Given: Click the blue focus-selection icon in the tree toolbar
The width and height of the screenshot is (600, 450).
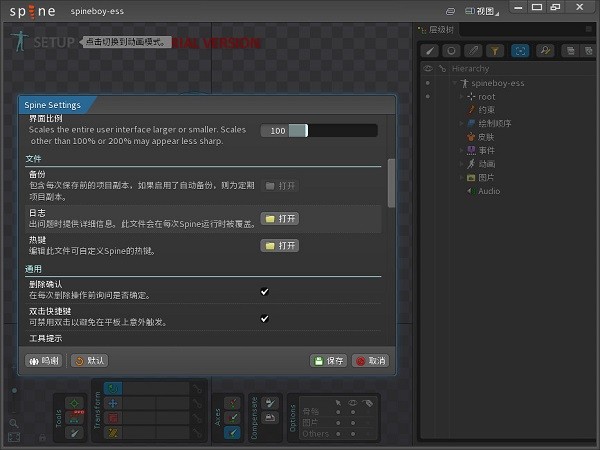Looking at the screenshot, I should [x=520, y=50].
